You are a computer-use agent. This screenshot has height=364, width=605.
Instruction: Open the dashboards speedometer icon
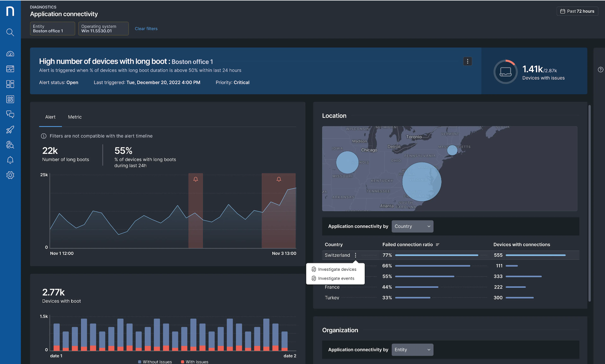[x=10, y=53]
